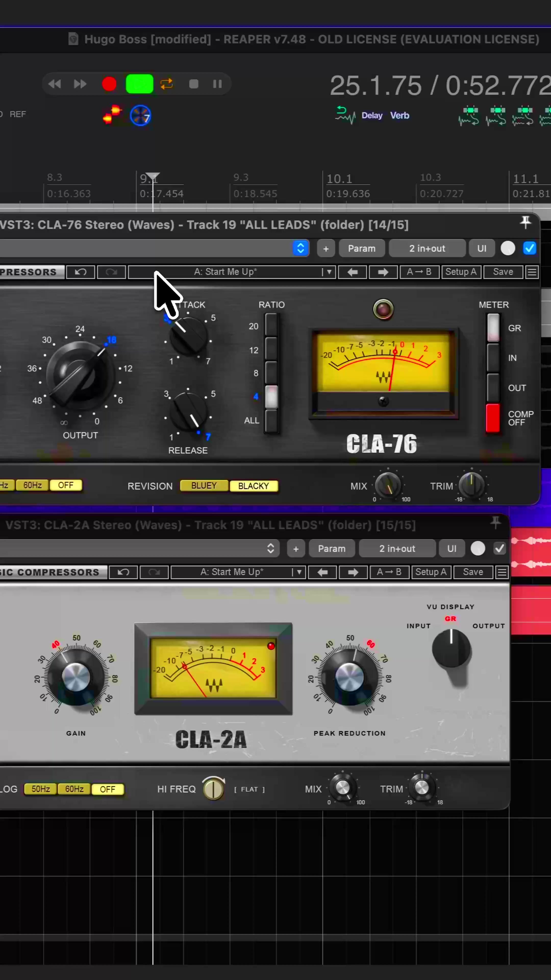
Task: Pin the CLA-76 plugin window
Action: (x=525, y=222)
